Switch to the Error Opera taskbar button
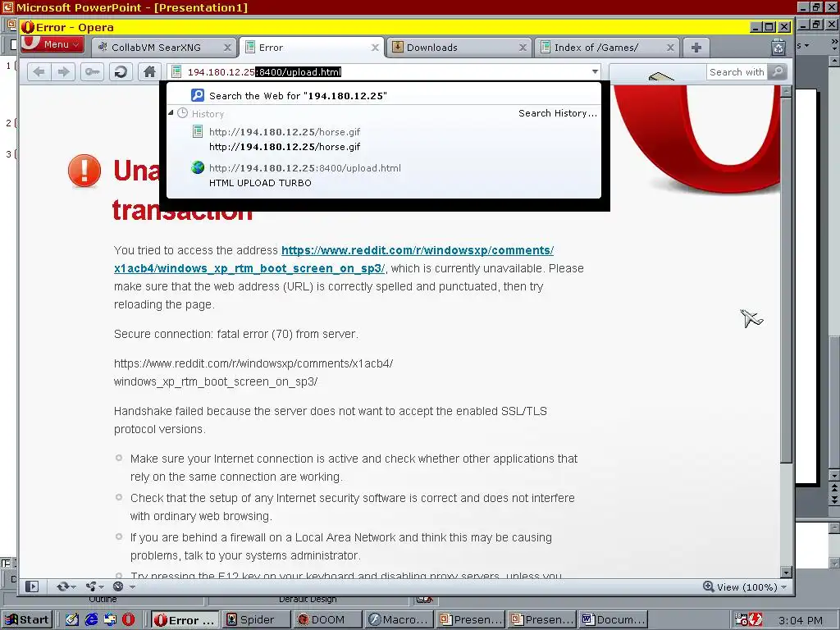Viewport: 840px width, 630px height. (185, 620)
